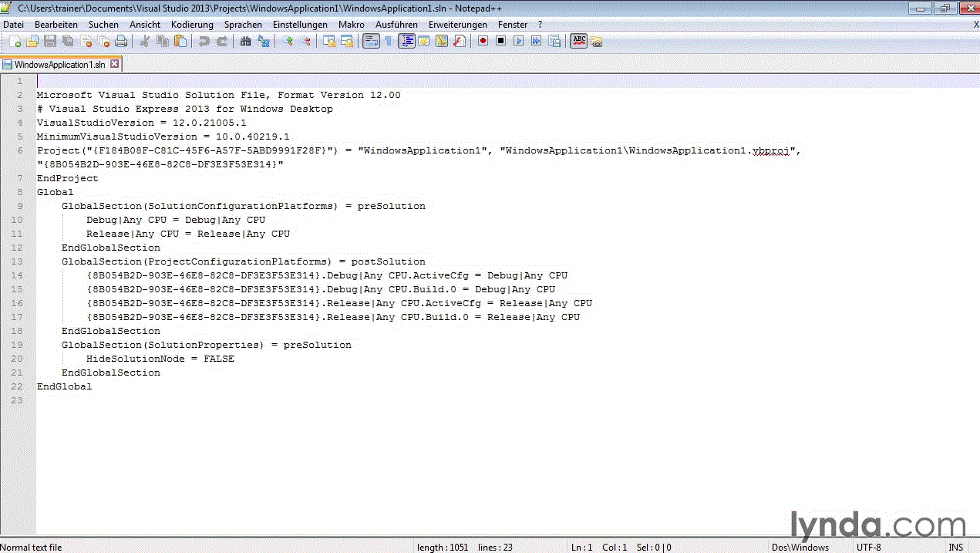Print the document using the printer icon
This screenshot has height=553, width=980.
[121, 41]
